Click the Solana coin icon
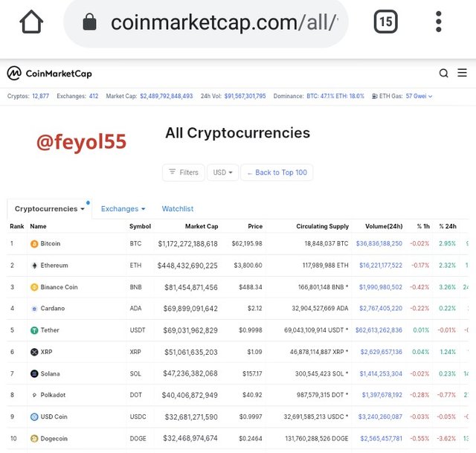The image size is (476, 453). click(34, 373)
